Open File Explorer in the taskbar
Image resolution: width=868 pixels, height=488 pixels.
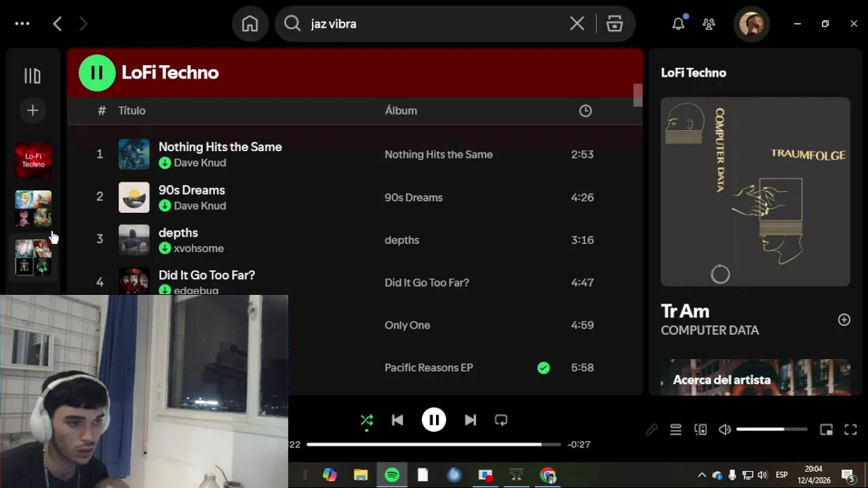[x=361, y=475]
